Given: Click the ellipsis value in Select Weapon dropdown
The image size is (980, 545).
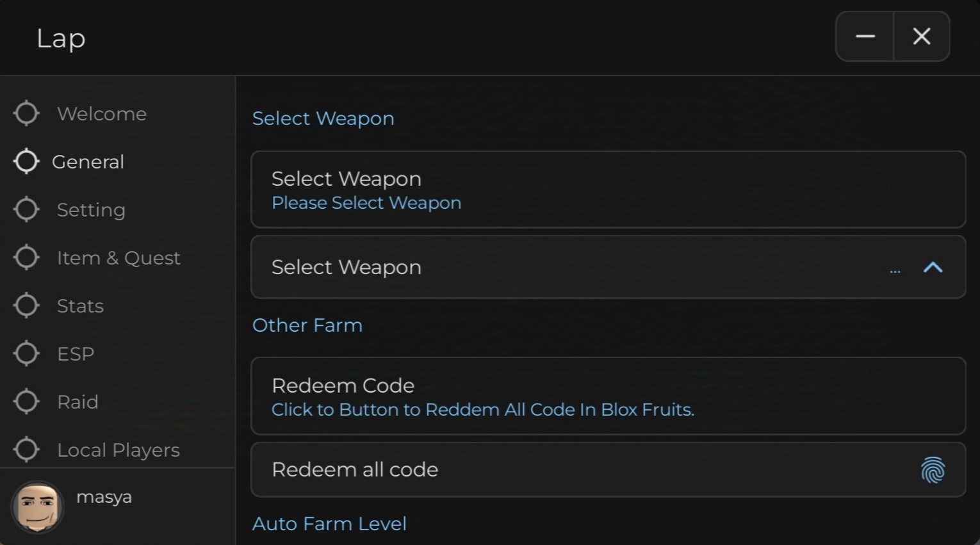Looking at the screenshot, I should click(x=895, y=272).
